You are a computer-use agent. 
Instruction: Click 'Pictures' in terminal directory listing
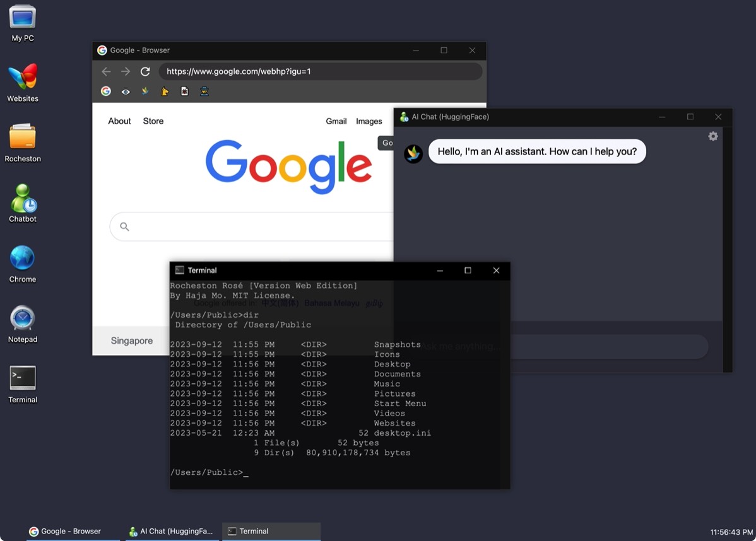[394, 393]
